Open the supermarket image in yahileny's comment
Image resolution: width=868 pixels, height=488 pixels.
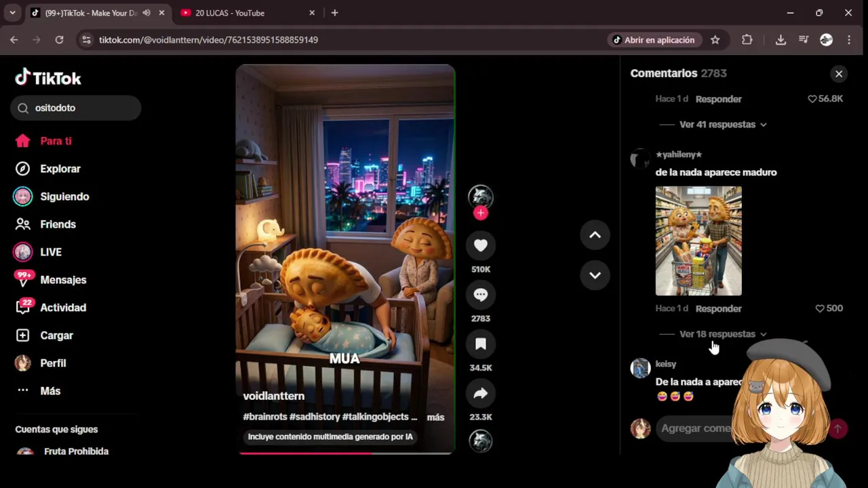coord(698,241)
